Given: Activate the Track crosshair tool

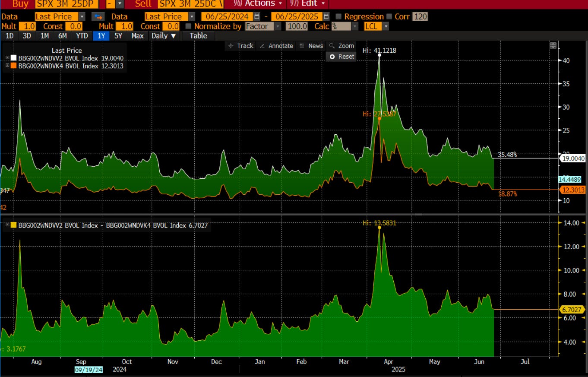Looking at the screenshot, I should pyautogui.click(x=241, y=46).
